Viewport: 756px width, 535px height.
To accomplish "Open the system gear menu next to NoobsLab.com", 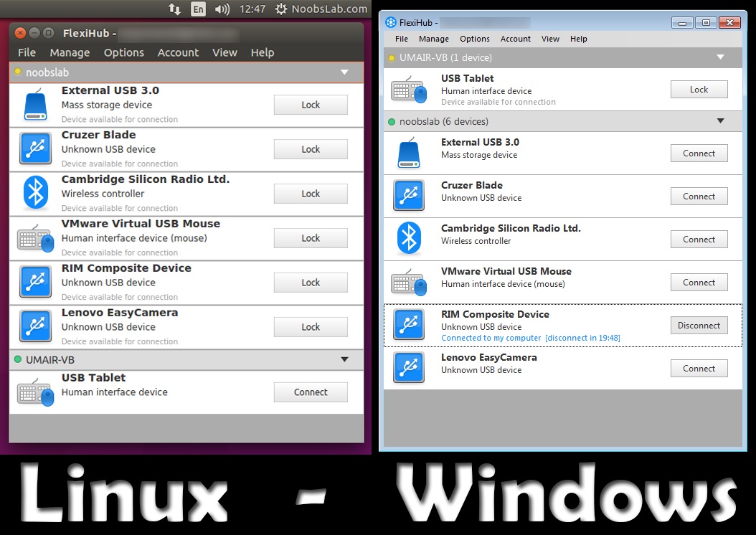I will (281, 9).
